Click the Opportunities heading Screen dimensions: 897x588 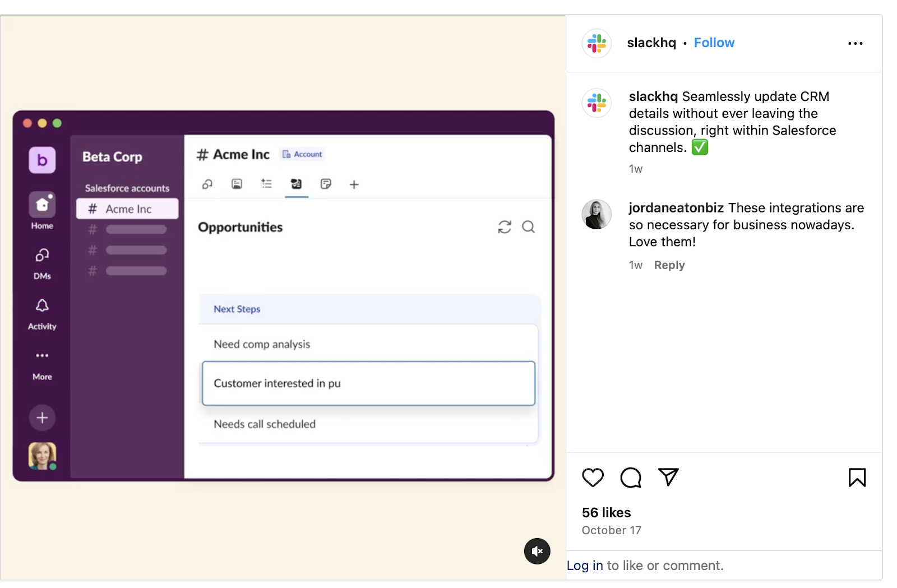coord(240,227)
